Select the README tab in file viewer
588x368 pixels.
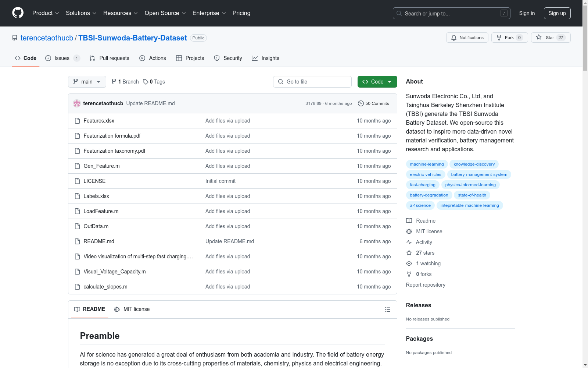[90, 309]
